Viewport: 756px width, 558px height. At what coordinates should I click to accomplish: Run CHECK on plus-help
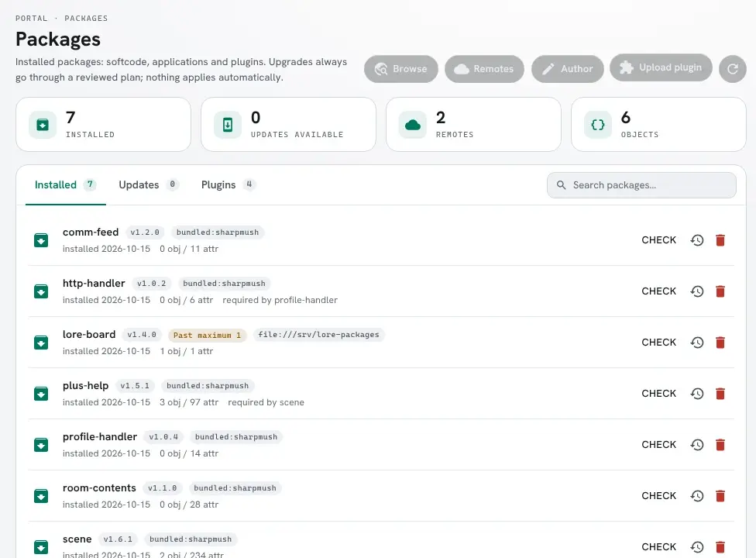[x=658, y=394]
